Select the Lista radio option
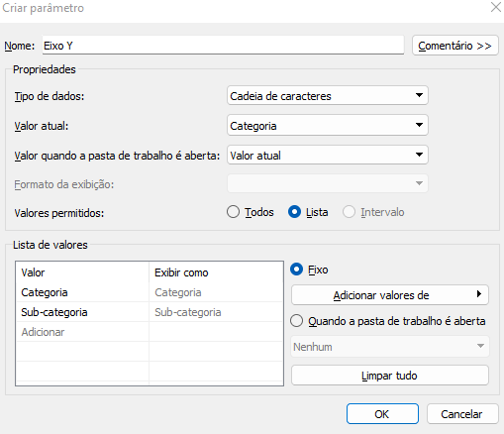The image size is (504, 434). click(x=294, y=212)
